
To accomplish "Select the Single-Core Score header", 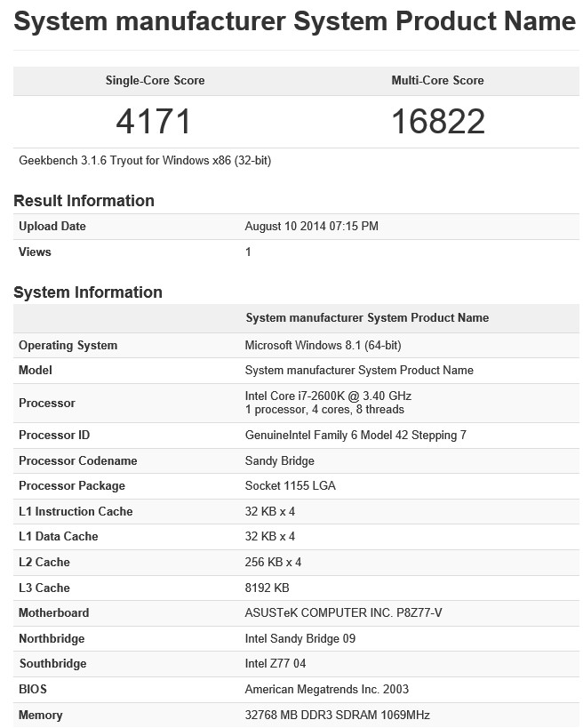I will (x=155, y=80).
